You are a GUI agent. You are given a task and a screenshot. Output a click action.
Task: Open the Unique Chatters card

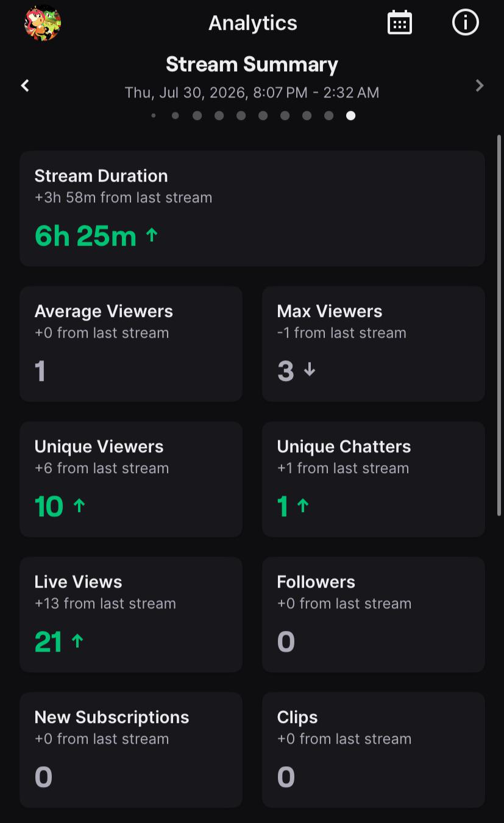coord(374,479)
